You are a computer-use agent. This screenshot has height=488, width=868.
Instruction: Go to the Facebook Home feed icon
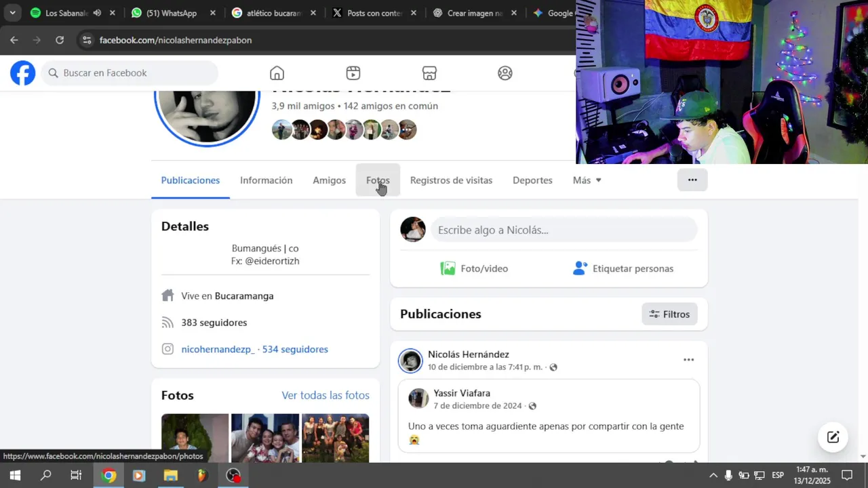tap(277, 73)
